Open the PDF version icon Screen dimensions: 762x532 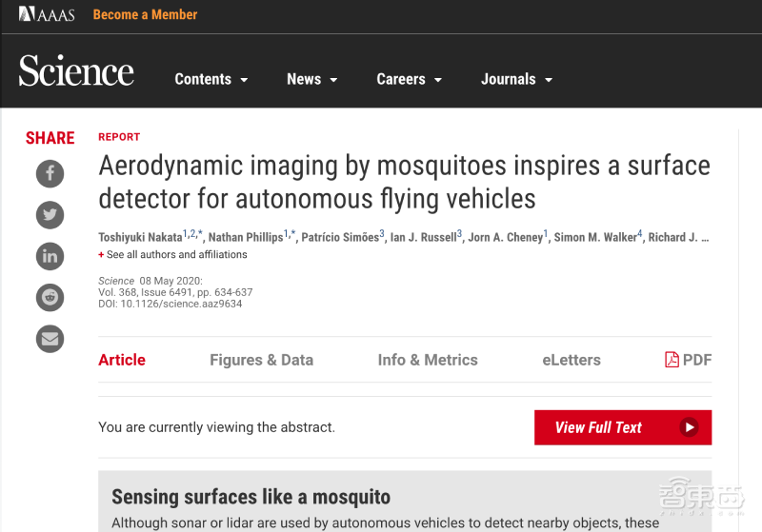pos(688,360)
